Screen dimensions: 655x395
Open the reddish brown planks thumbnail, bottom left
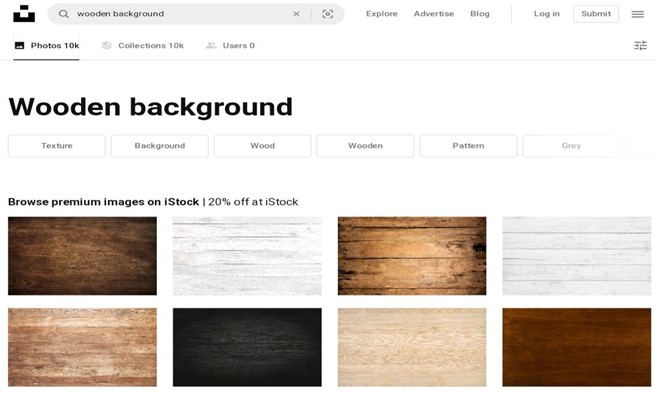point(82,347)
